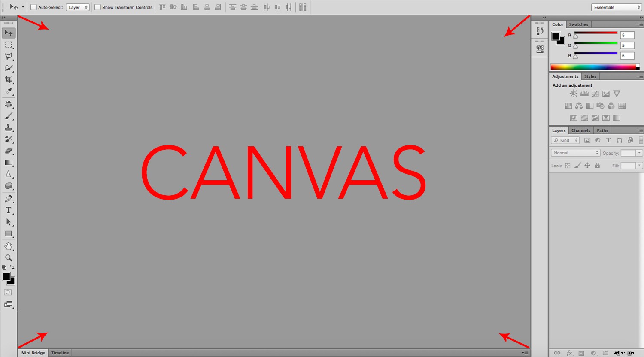The image size is (644, 357).
Task: Open the Opacity slider arrow
Action: 639,153
